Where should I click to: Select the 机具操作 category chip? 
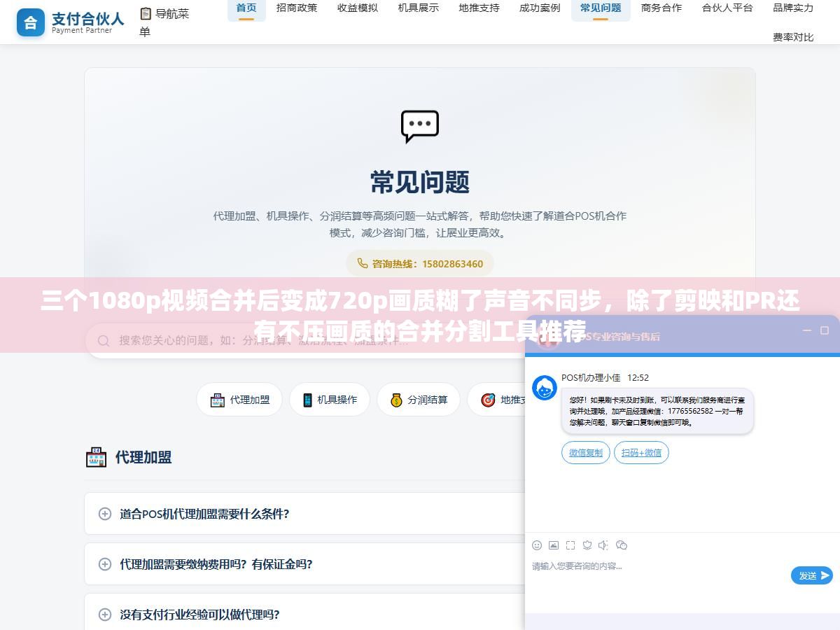tap(330, 400)
